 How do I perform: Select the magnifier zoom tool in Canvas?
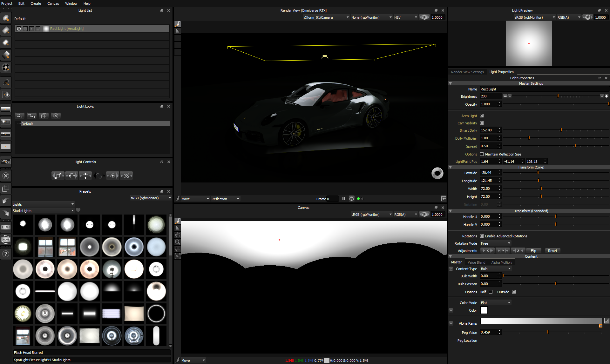178,242
